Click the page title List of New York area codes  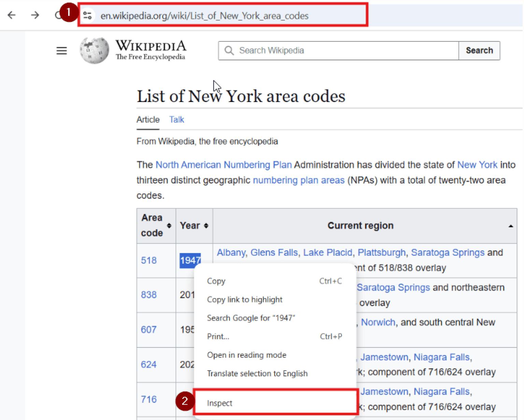pyautogui.click(x=241, y=96)
